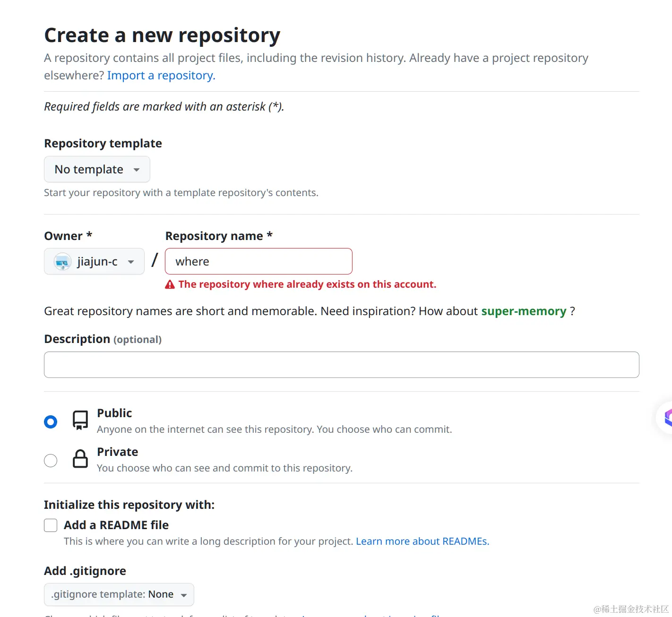
Task: Click the Private option label
Action: pyautogui.click(x=118, y=452)
